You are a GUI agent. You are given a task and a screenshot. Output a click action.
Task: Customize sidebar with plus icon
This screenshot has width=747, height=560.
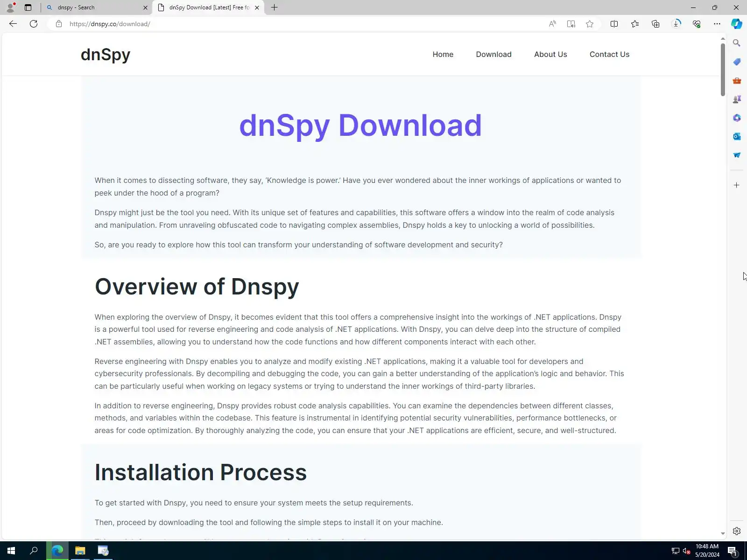(x=737, y=185)
